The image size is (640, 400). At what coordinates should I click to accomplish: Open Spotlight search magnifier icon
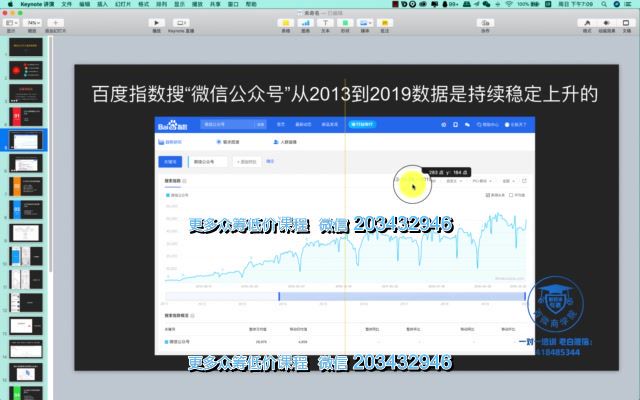point(604,4)
